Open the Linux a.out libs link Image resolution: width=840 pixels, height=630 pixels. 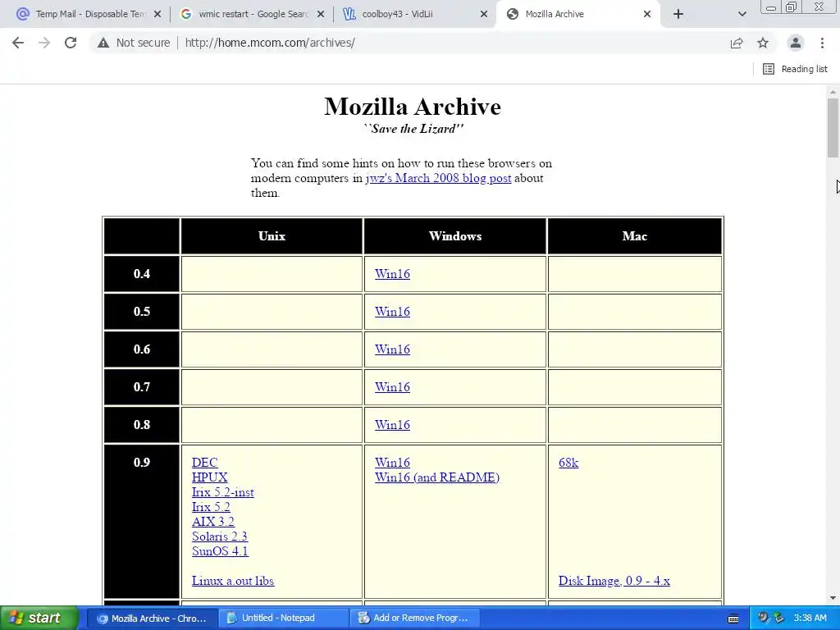click(233, 581)
